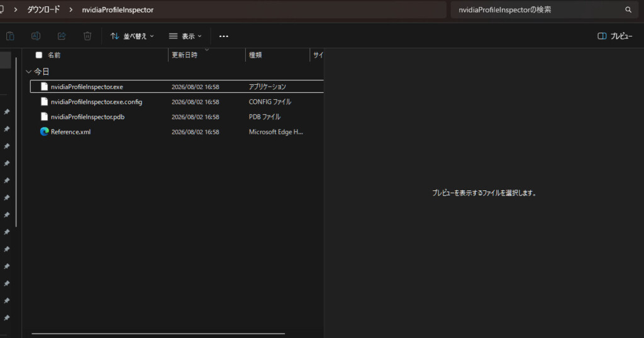Click the file icon of nvidiaProfileInspector.pdb

45,116
